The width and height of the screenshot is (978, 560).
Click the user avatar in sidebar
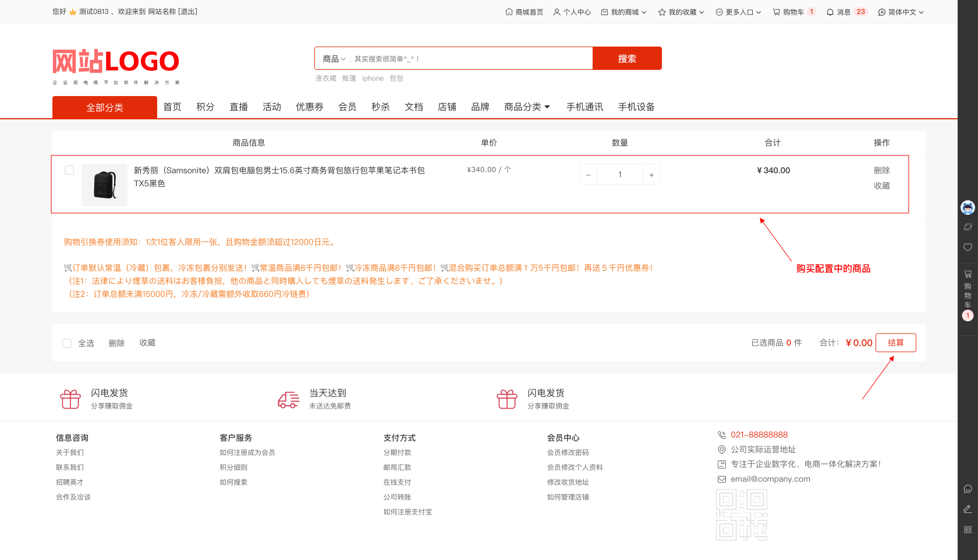click(968, 207)
